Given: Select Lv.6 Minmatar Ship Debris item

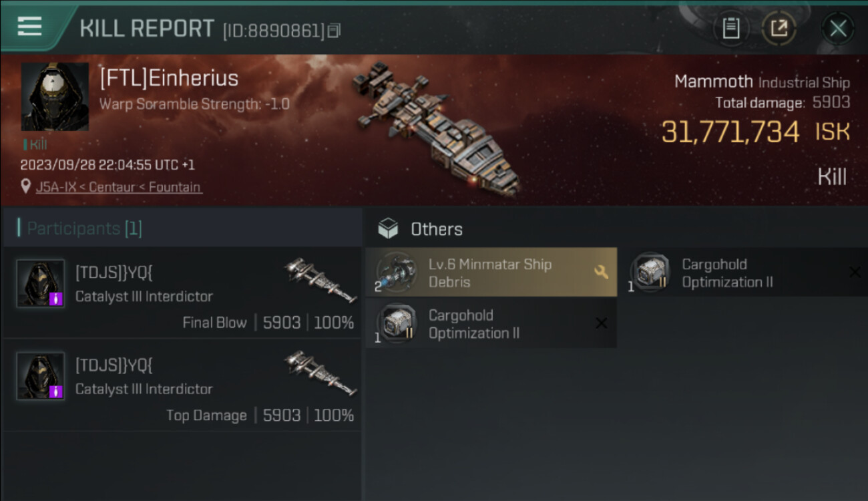Looking at the screenshot, I should click(491, 273).
